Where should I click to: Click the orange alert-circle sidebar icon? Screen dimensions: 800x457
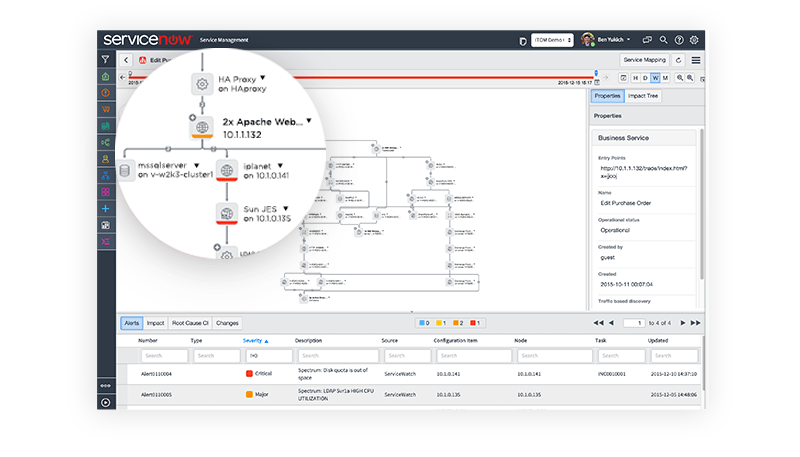point(106,93)
